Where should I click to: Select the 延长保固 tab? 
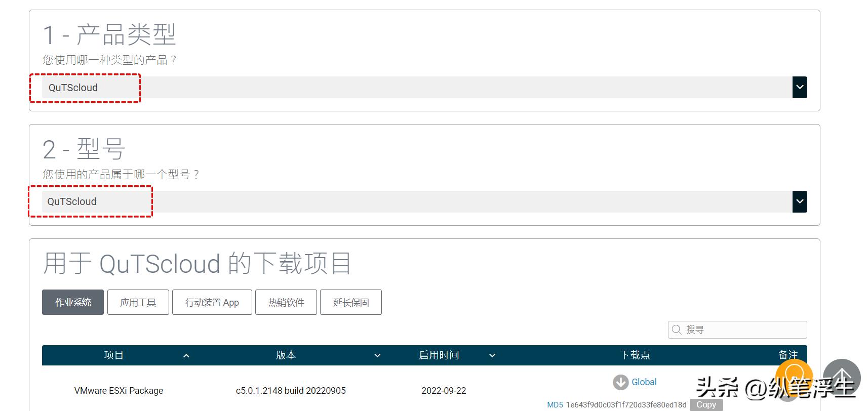(351, 302)
